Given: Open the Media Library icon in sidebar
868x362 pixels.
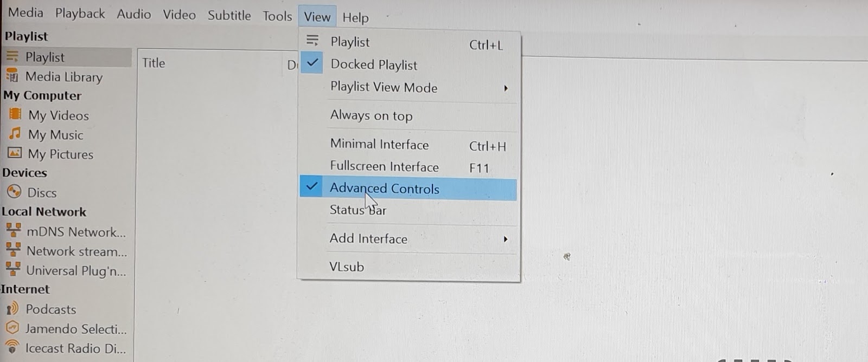Looking at the screenshot, I should click(12, 76).
